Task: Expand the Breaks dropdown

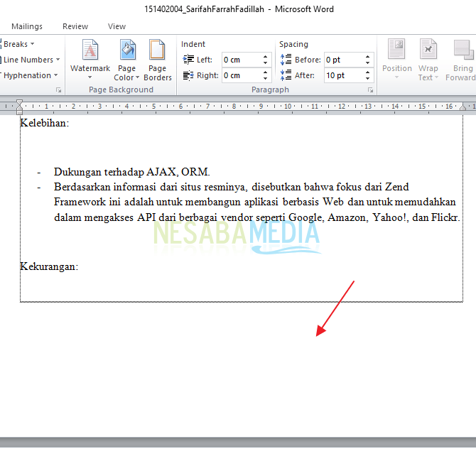Action: click(x=18, y=44)
